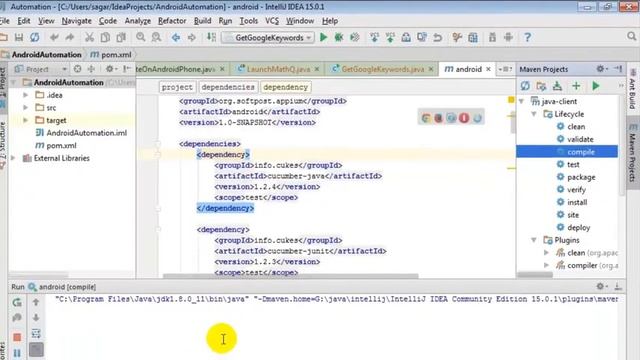The width and height of the screenshot is (640, 360).
Task: Open the run configuration GetGoogleKeywords dropdown
Action: tap(269, 38)
